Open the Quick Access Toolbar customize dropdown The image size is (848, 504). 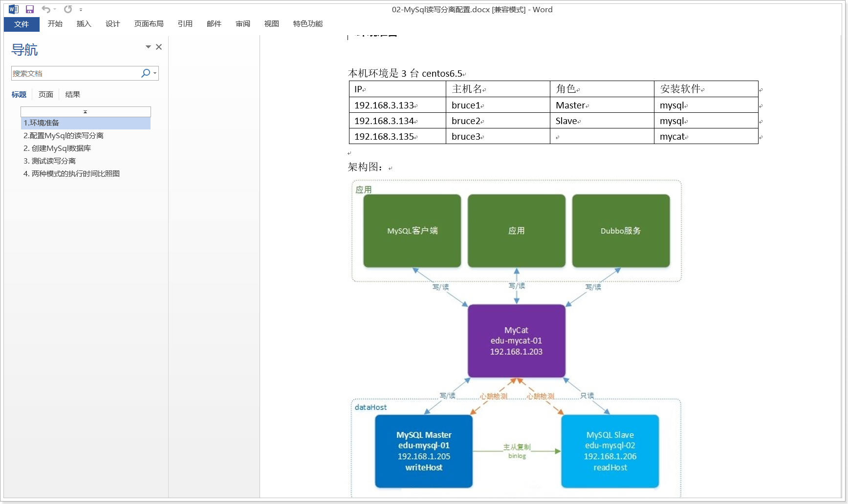point(81,10)
